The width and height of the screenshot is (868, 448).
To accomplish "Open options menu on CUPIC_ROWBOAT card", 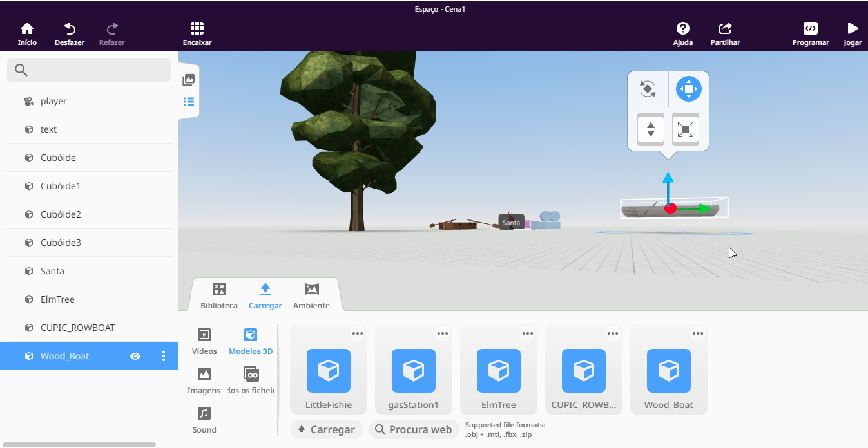I will tap(613, 333).
